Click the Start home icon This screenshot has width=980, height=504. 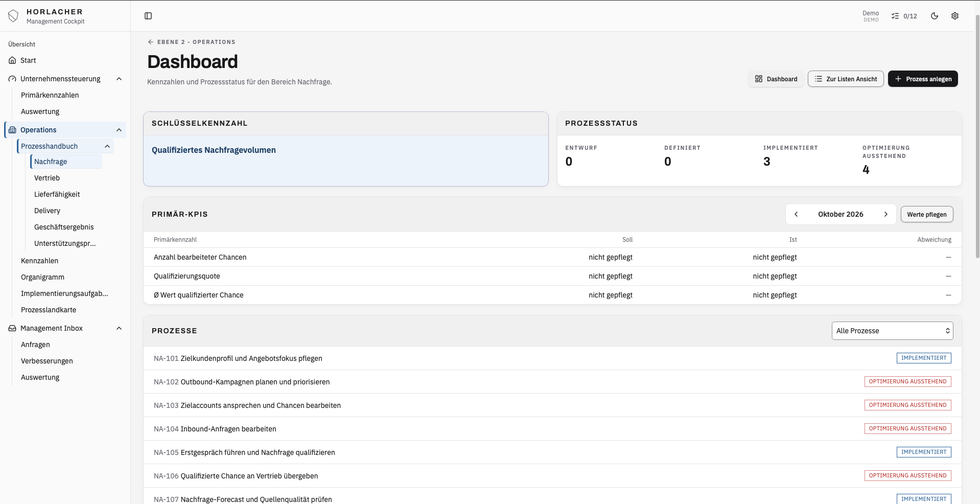(x=12, y=60)
